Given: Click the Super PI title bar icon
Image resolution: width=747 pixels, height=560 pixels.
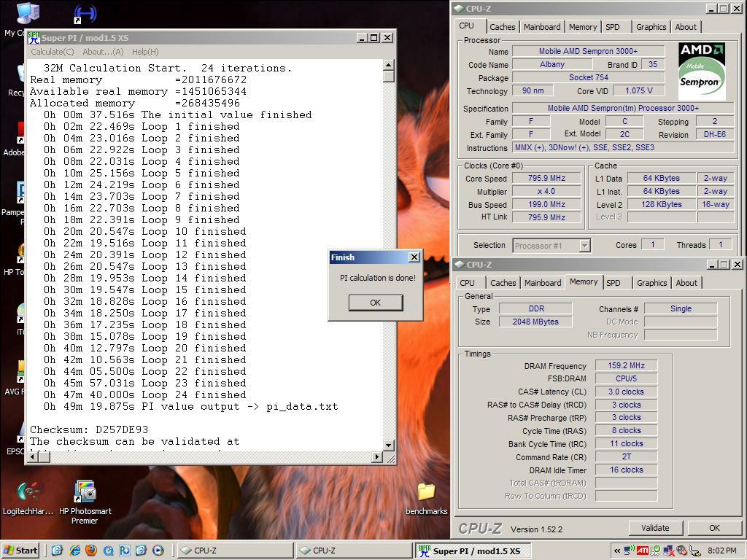Looking at the screenshot, I should pyautogui.click(x=34, y=38).
